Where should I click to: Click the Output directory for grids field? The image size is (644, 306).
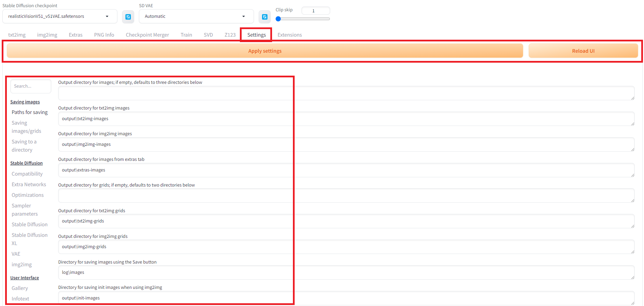coord(346,195)
